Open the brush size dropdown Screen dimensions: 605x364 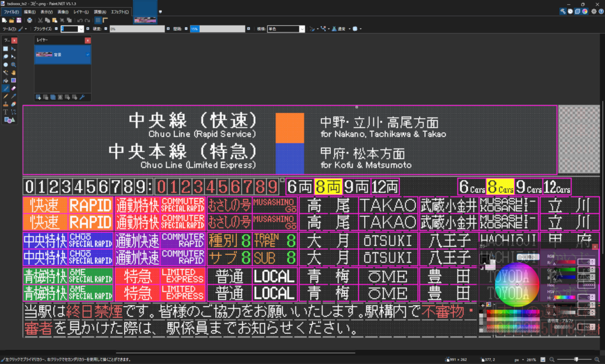click(x=81, y=28)
